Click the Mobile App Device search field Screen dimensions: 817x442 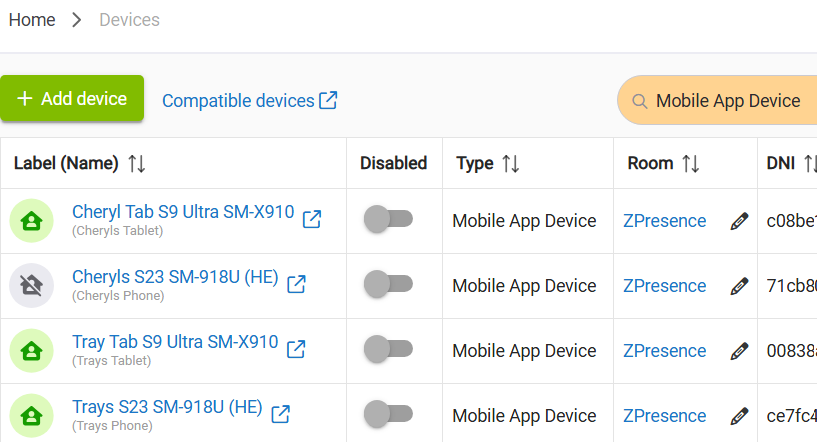point(728,101)
